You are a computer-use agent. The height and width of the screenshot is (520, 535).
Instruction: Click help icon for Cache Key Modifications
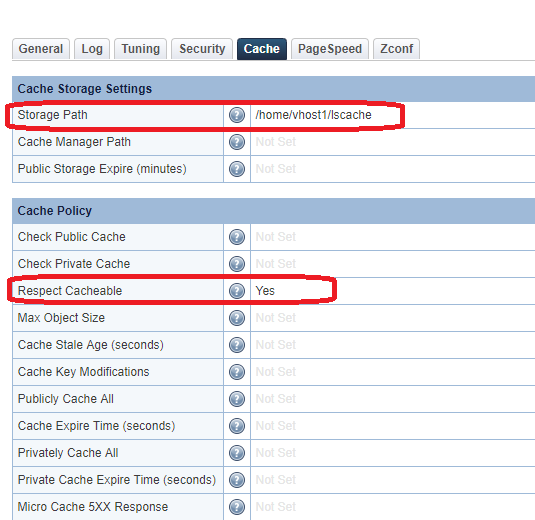pos(237,372)
